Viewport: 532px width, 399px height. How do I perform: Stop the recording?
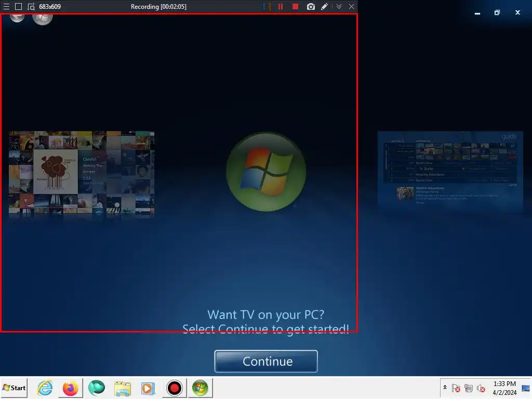295,6
